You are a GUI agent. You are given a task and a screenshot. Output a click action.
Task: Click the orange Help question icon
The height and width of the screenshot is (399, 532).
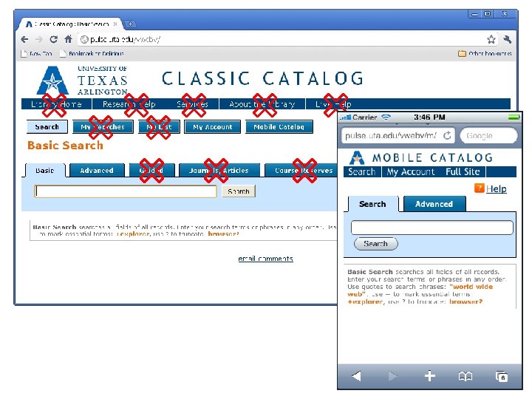pyautogui.click(x=479, y=188)
